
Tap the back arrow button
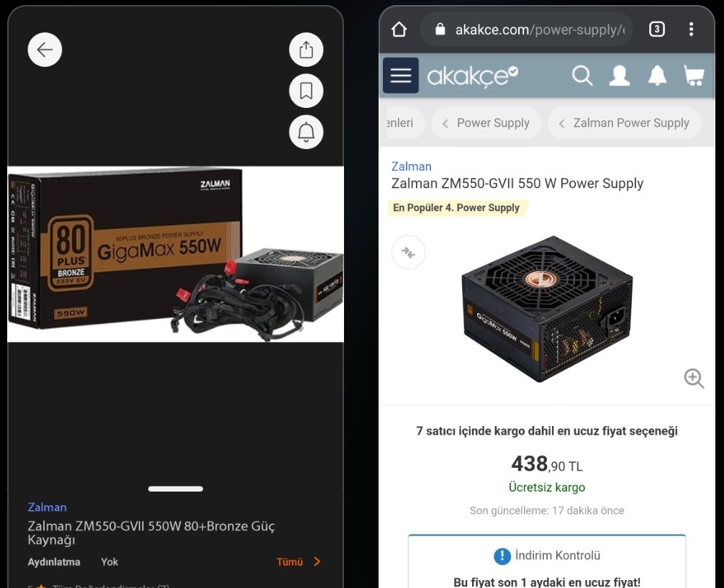(45, 50)
